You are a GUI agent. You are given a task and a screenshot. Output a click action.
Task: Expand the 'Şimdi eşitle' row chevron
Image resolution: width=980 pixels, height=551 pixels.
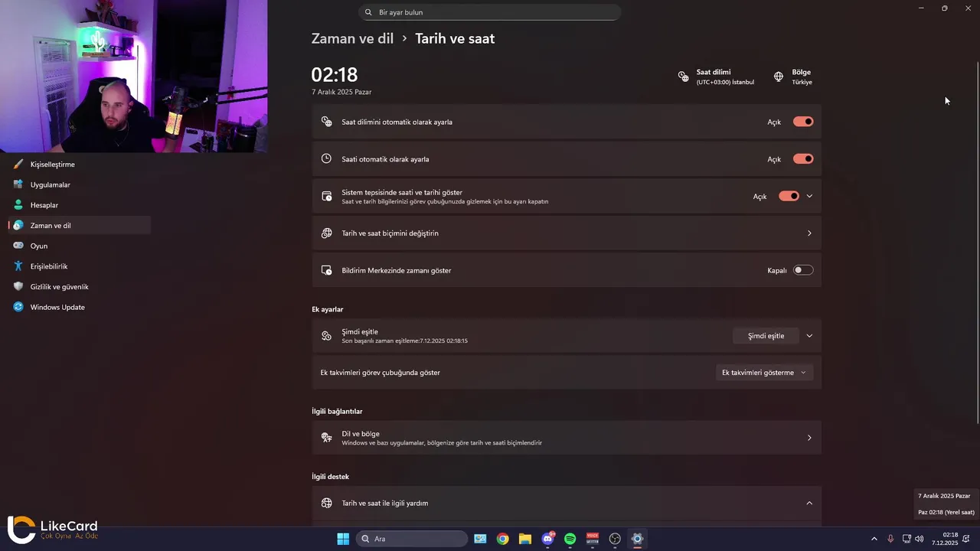[809, 336]
